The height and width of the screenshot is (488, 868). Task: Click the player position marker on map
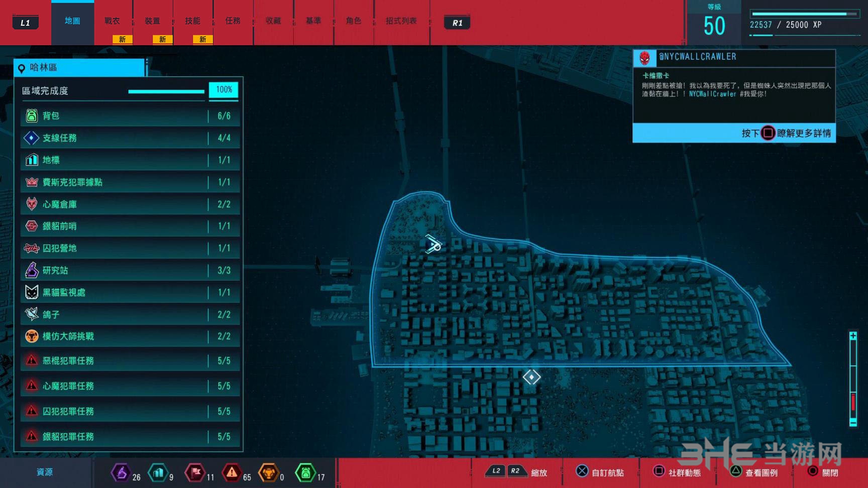coord(433,244)
